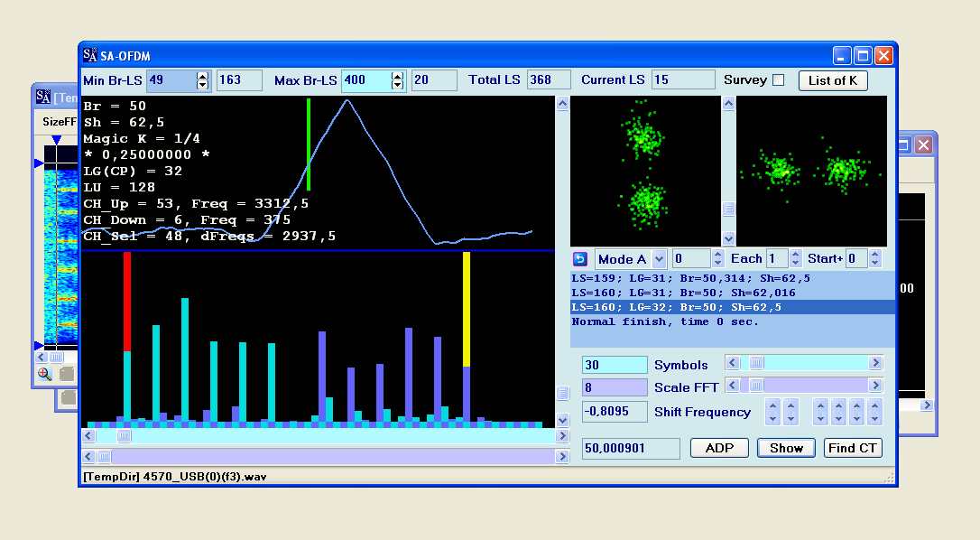
Task: Maximize the SA-OFDM window
Action: coord(863,56)
